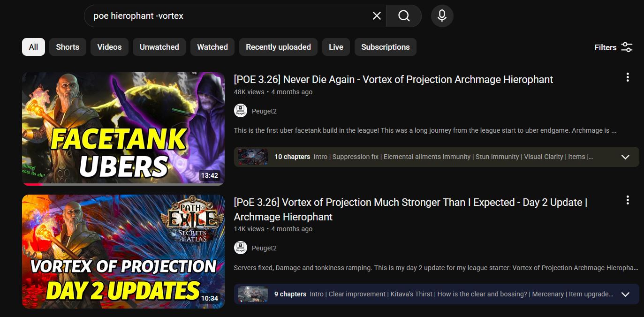Open the Filters sliders icon

(627, 47)
